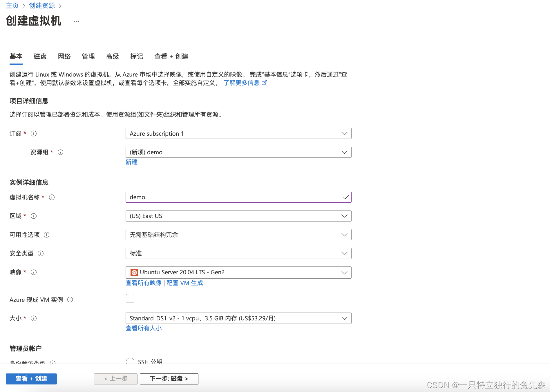Click the info icon next to 大小

click(x=34, y=318)
